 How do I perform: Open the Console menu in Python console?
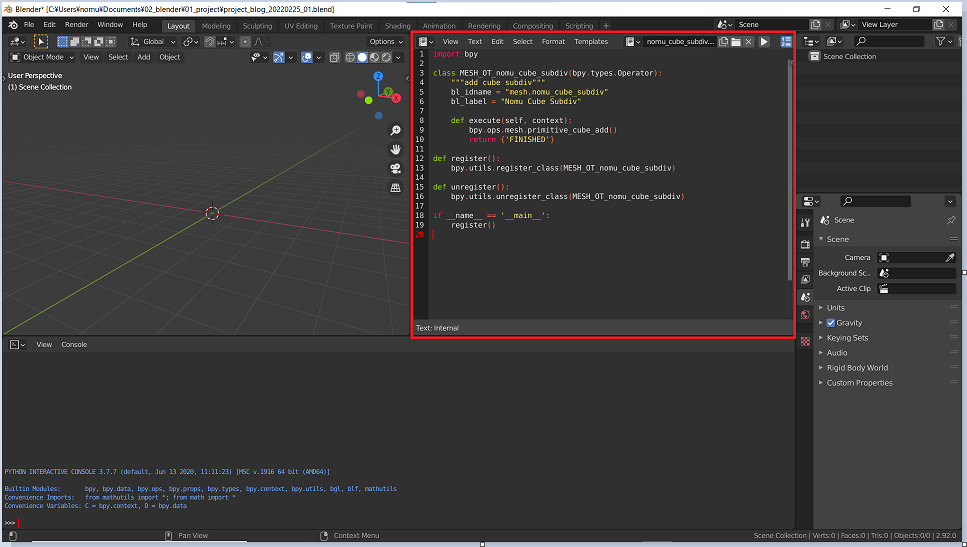(x=74, y=345)
